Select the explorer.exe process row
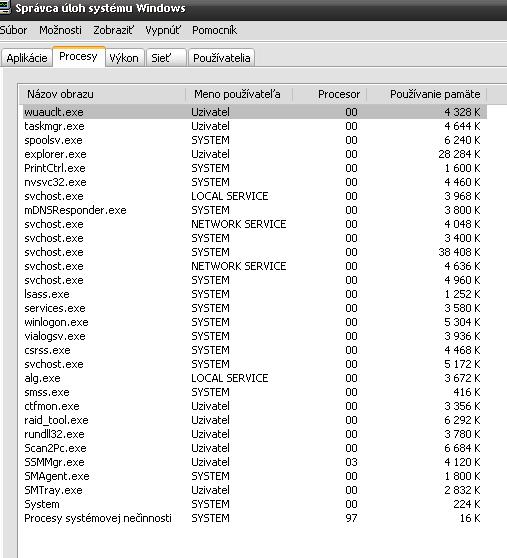Screen dimensions: 507x558 pos(254,154)
